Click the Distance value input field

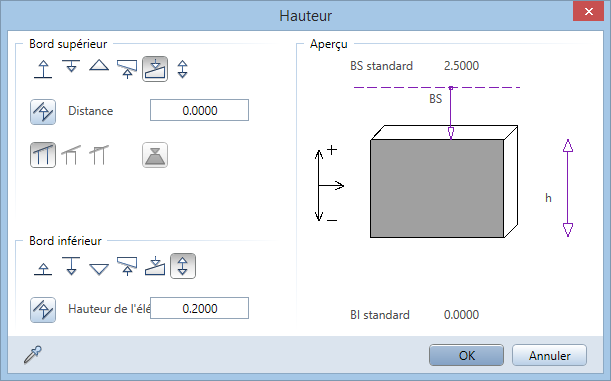(200, 110)
